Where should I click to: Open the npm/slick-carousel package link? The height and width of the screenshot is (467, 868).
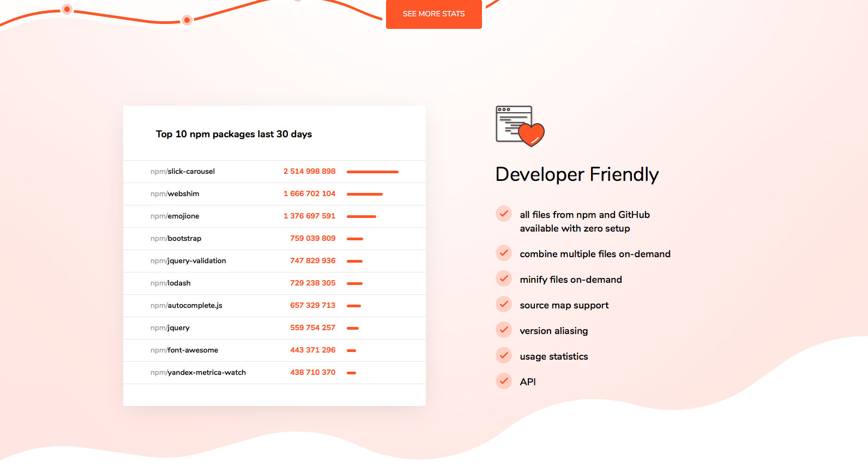pyautogui.click(x=183, y=172)
